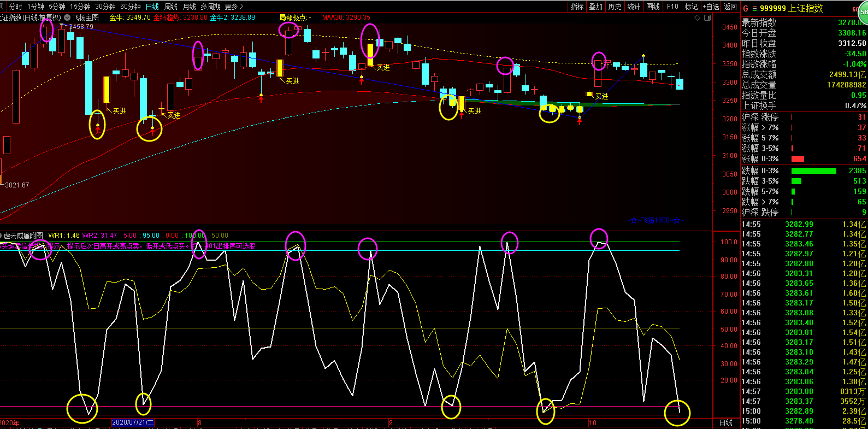
Task: Click the 2020/07/21 date marker on timeline
Action: (133, 423)
